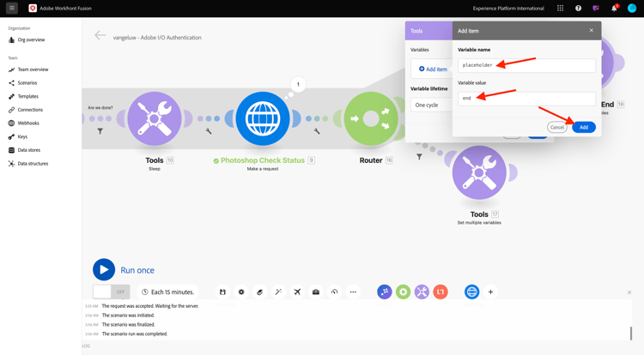Select the Tools Set multiple variables module
644x355 pixels.
[479, 172]
